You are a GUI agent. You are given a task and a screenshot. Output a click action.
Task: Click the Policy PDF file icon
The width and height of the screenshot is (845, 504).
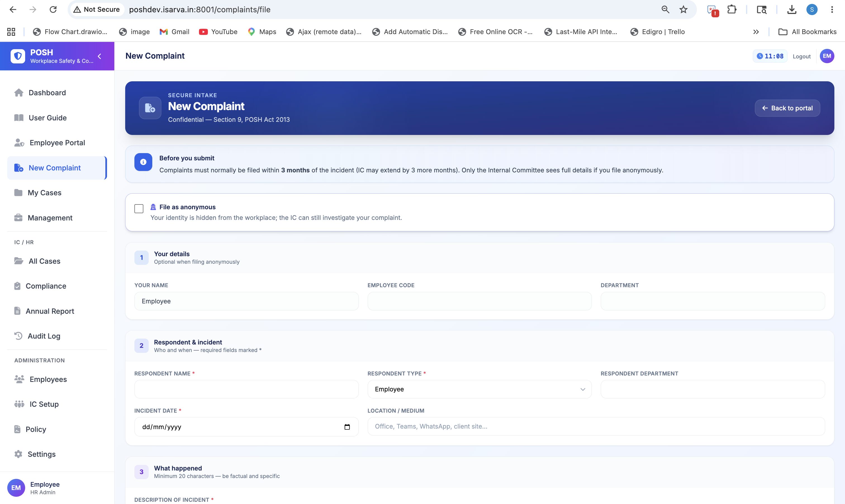tap(17, 429)
